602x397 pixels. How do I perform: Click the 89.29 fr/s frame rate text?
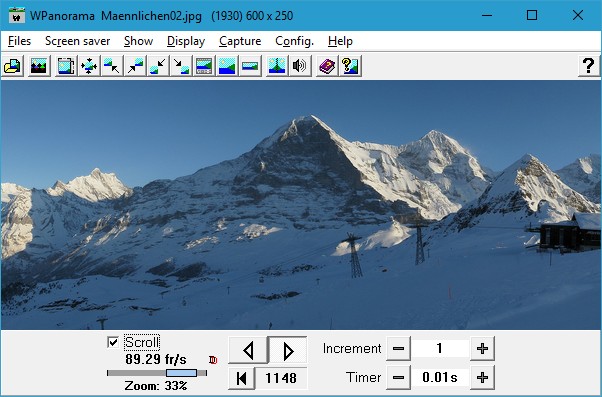[155, 360]
